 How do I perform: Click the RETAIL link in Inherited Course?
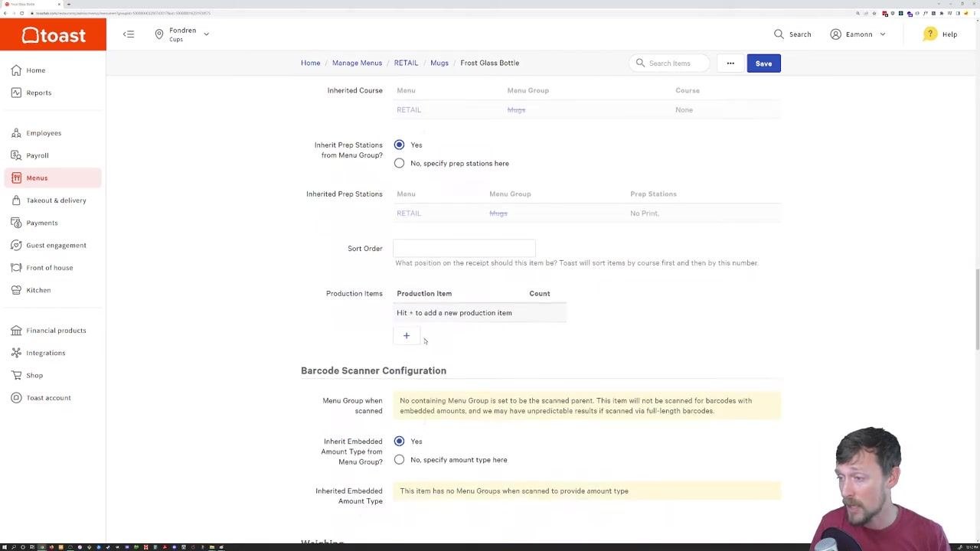point(409,109)
